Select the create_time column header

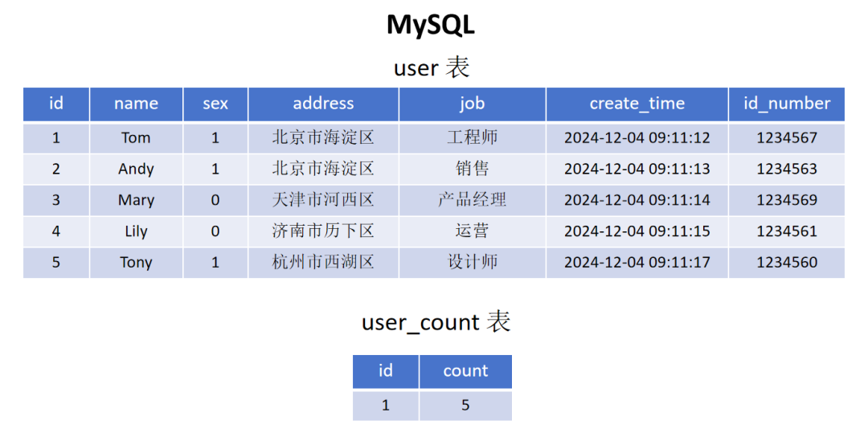pos(637,104)
